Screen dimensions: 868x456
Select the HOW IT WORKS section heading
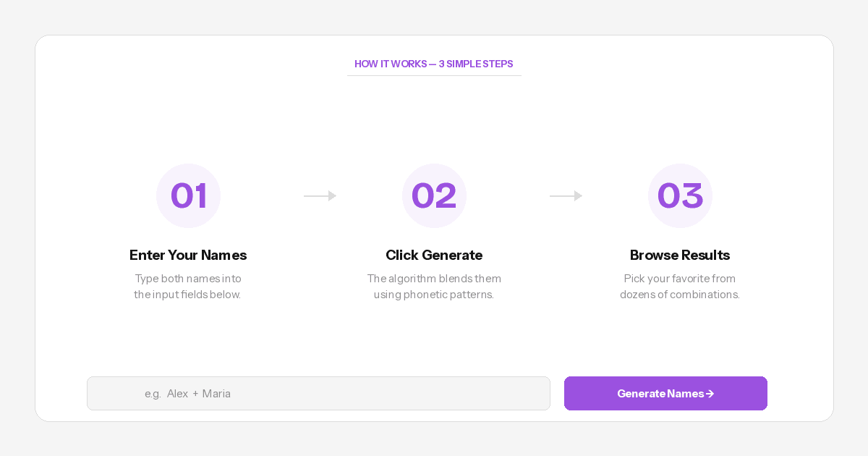(434, 64)
